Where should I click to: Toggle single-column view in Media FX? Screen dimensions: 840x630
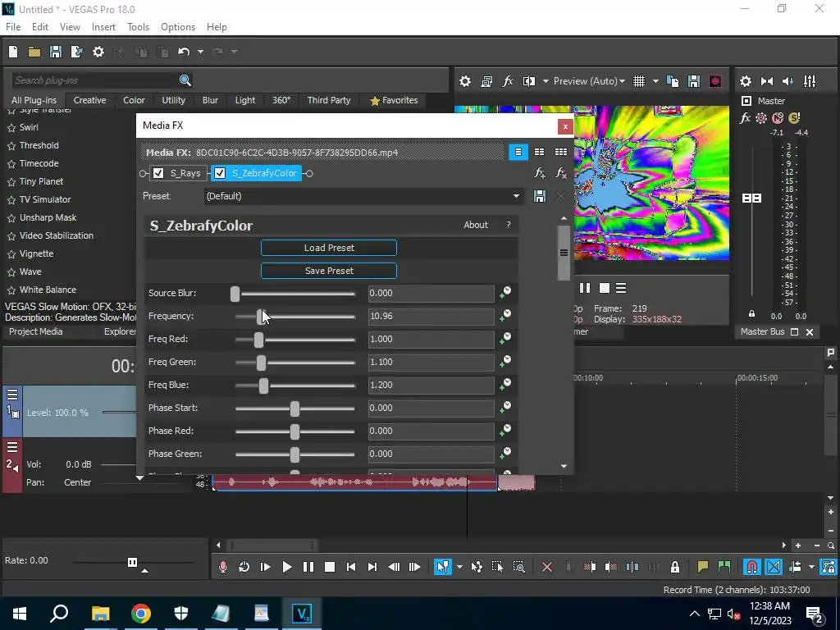pyautogui.click(x=518, y=152)
